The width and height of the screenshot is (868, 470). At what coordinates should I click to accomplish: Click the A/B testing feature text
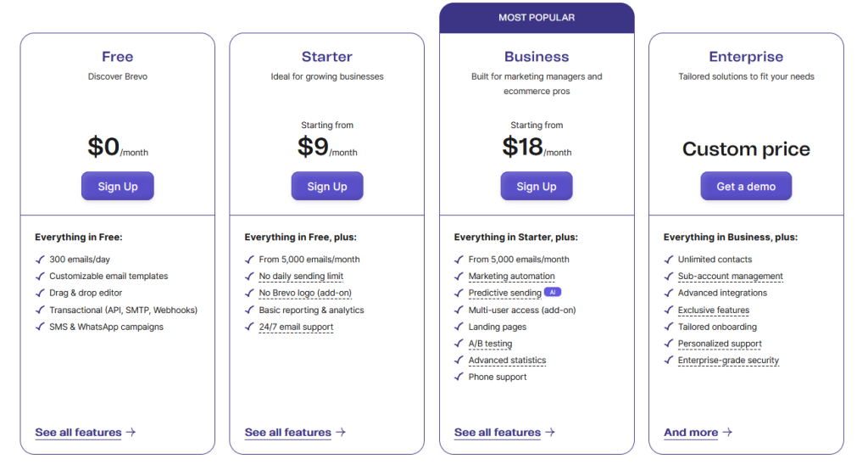tap(490, 344)
